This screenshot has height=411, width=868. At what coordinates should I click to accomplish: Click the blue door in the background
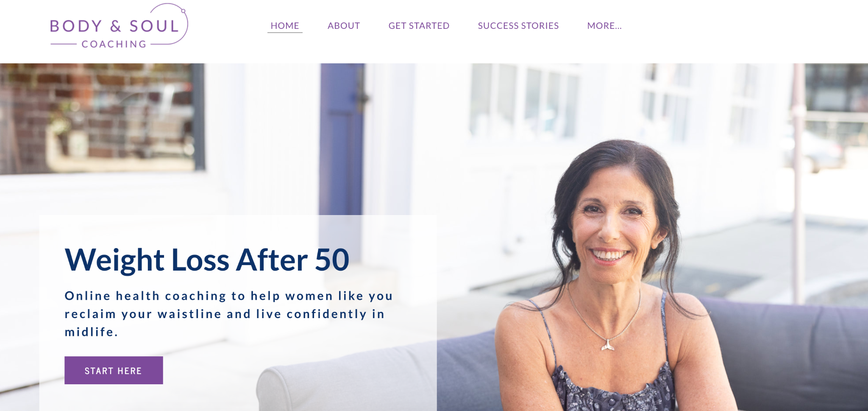coord(342,139)
